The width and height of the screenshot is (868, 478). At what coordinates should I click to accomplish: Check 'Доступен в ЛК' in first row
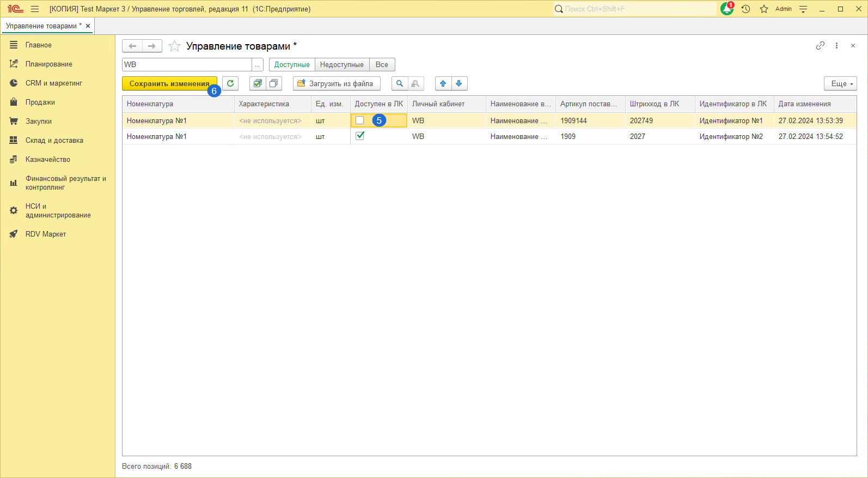point(360,120)
